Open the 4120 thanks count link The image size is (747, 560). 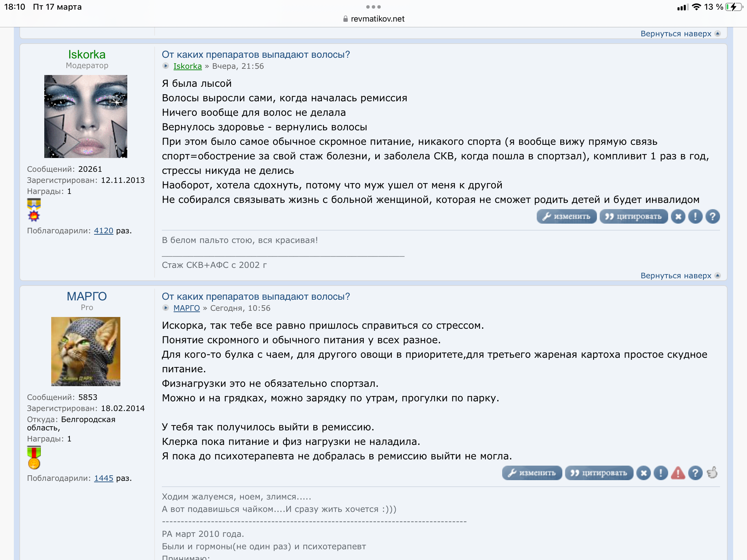pos(104,231)
